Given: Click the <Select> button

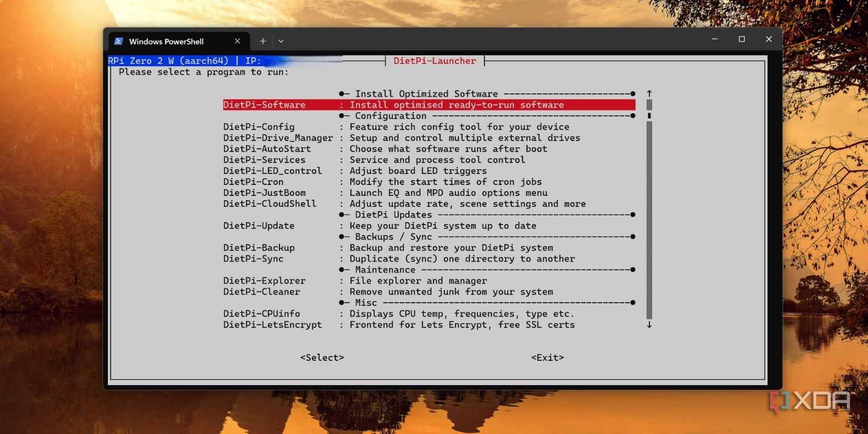Looking at the screenshot, I should (x=322, y=358).
